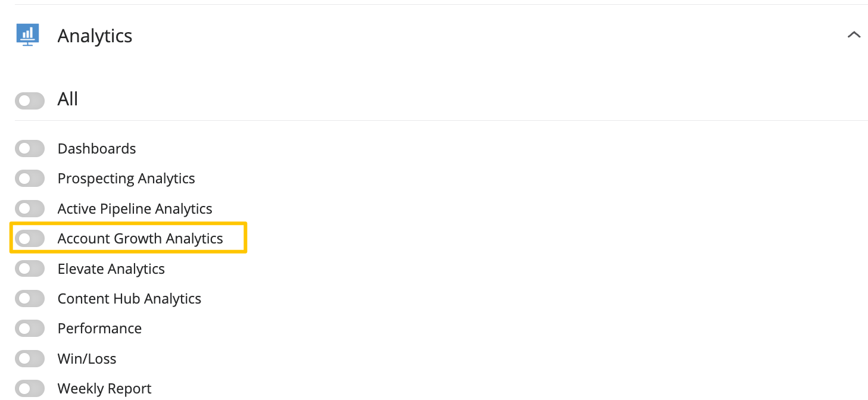868x400 pixels.
Task: Click the Content Hub Analytics label
Action: [129, 299]
